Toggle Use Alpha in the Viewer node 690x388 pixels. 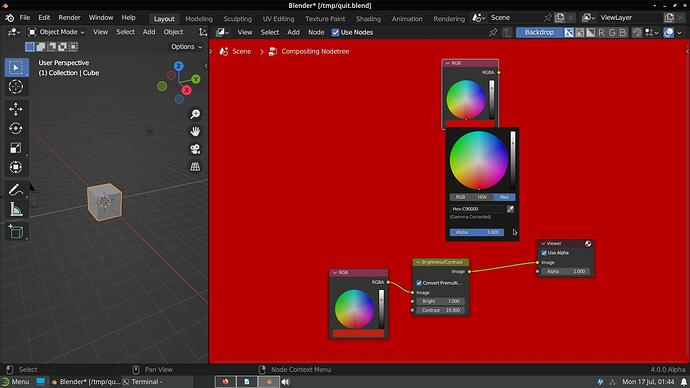[x=544, y=253]
